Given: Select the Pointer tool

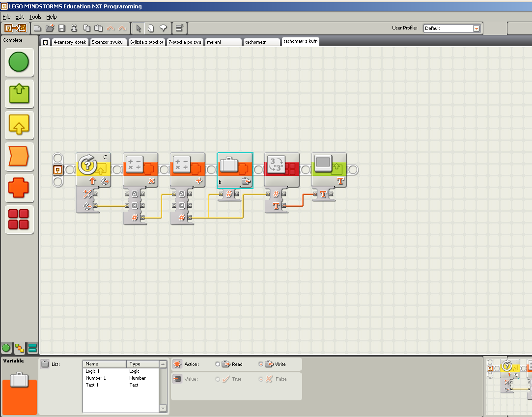Looking at the screenshot, I should click(139, 28).
